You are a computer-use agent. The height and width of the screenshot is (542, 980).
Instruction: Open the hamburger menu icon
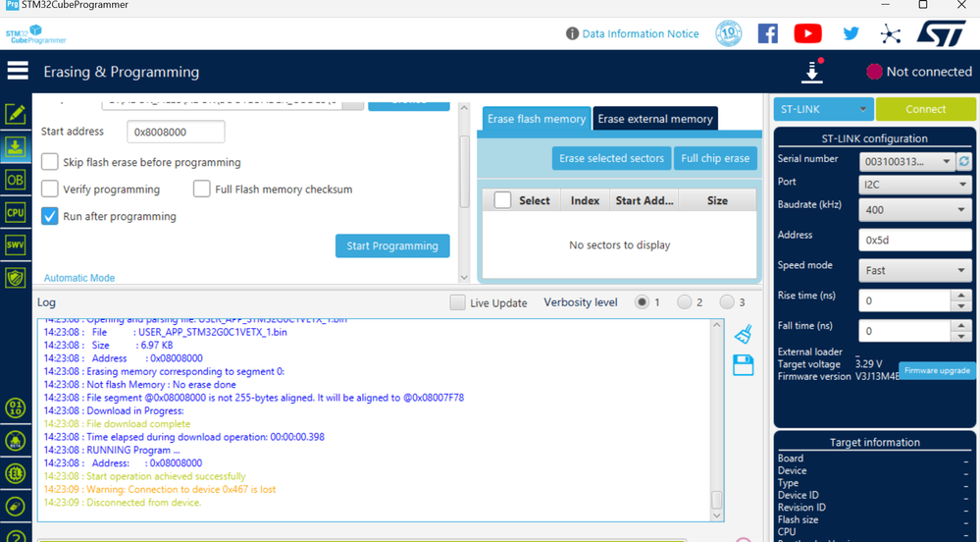point(18,71)
